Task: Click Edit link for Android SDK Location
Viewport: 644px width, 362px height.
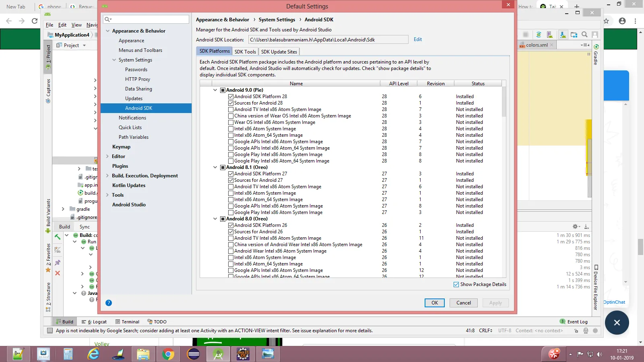Action: click(418, 39)
